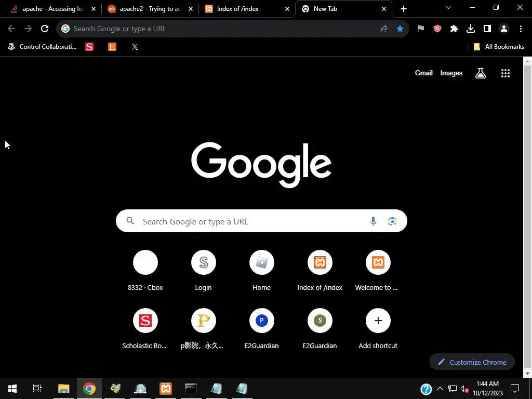Open the Gmail link

424,73
